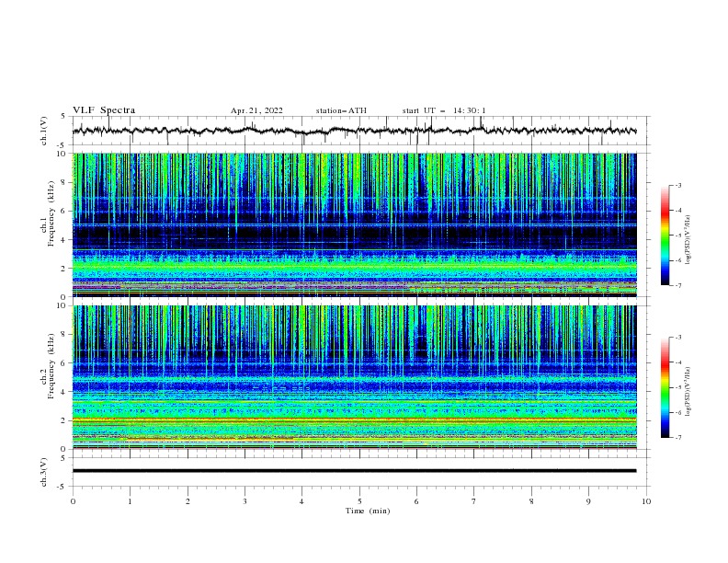Click the "-3" label on ch.1 color bar
The width and height of the screenshot is (728, 563).
(677, 185)
